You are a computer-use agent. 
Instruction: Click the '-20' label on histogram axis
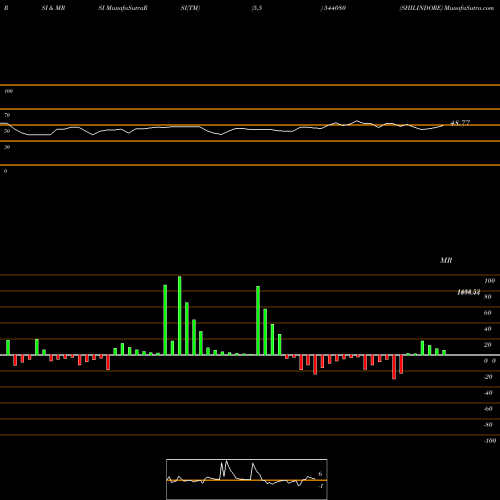488,377
